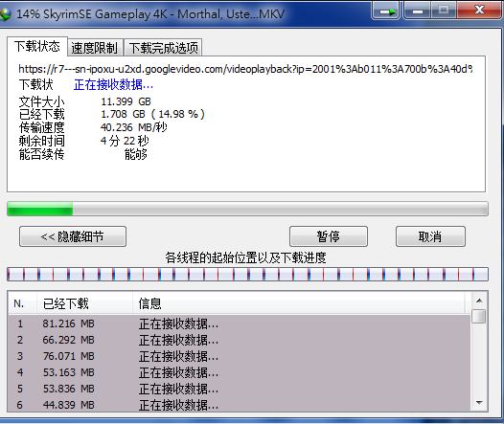The image size is (504, 424).
Task: Click the googlevideo download URL
Action: click(x=245, y=69)
